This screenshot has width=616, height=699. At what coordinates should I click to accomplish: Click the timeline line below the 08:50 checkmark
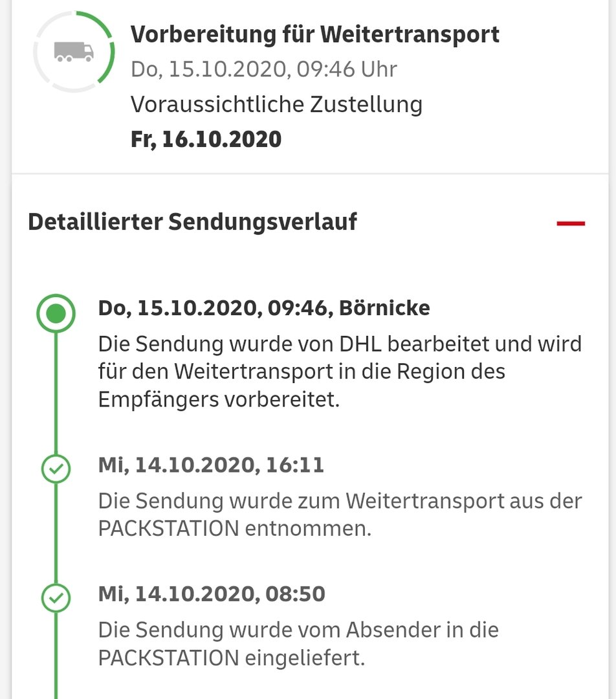pyautogui.click(x=56, y=656)
